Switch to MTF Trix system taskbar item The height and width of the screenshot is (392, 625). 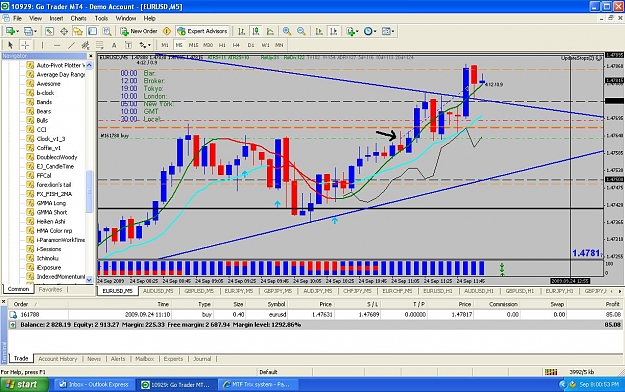click(x=259, y=385)
